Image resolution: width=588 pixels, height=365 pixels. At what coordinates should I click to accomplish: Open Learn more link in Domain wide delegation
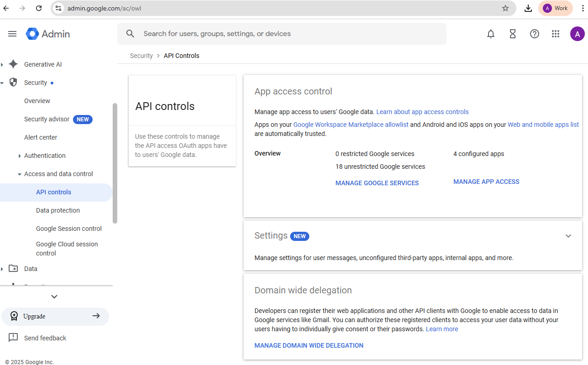pos(442,329)
